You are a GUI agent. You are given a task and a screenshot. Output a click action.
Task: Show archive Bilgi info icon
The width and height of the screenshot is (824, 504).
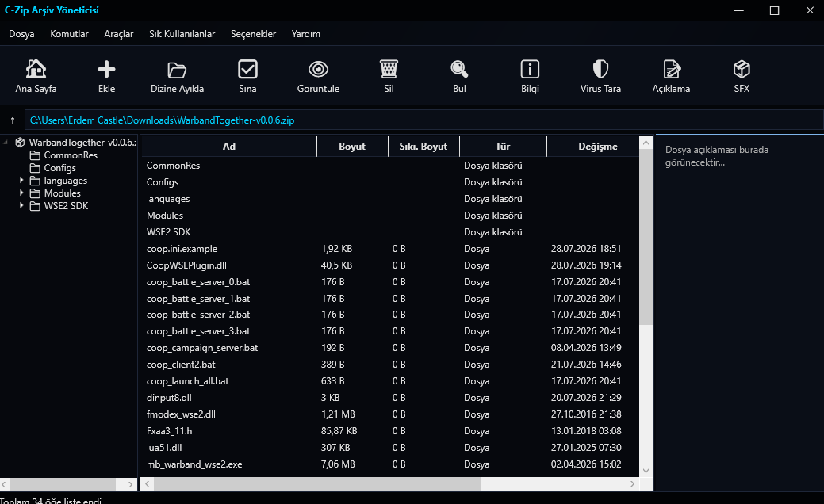pos(530,69)
